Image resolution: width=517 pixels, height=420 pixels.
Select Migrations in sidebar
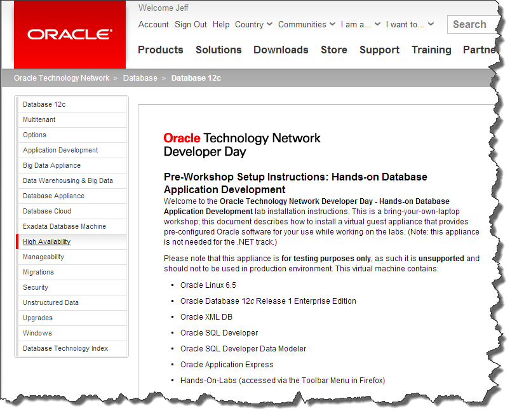click(72, 272)
